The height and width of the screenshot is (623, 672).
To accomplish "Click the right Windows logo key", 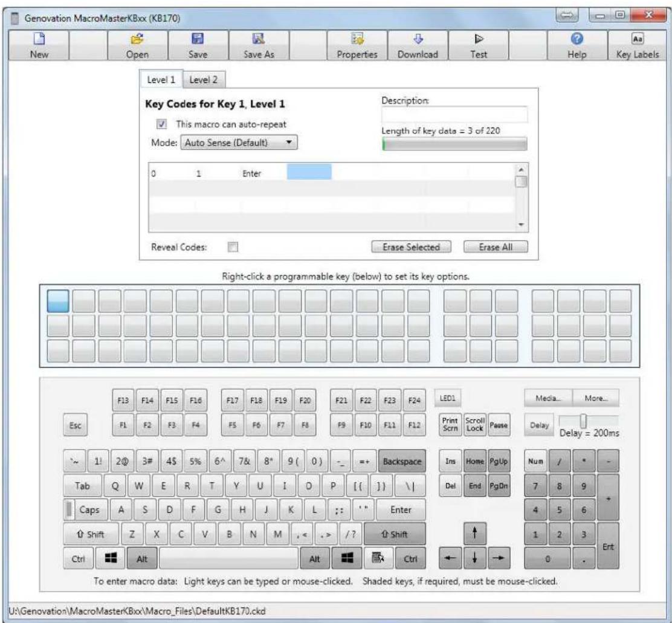I will [x=347, y=558].
